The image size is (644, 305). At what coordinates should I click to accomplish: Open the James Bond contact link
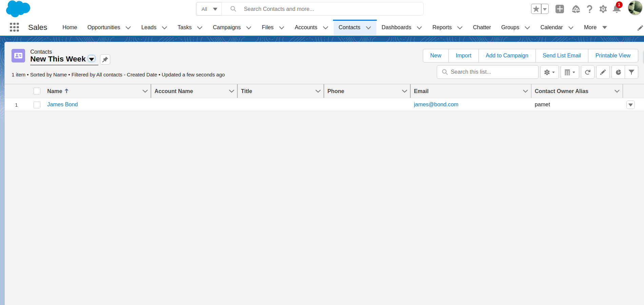(62, 105)
